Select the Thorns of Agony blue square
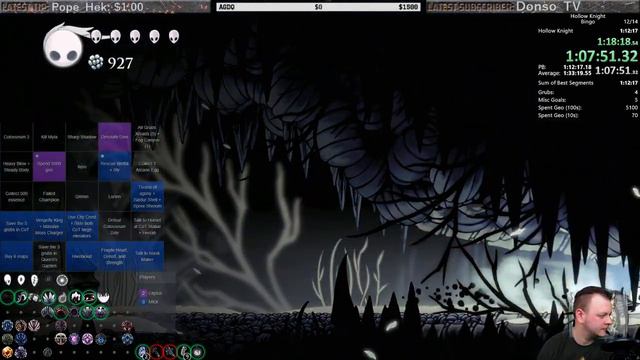The height and width of the screenshot is (360, 640). 147,197
